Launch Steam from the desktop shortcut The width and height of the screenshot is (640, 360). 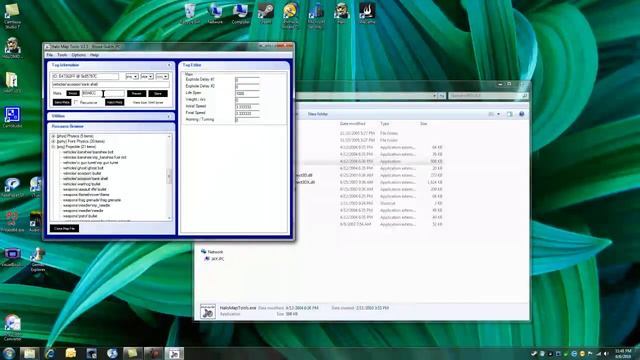click(x=265, y=13)
